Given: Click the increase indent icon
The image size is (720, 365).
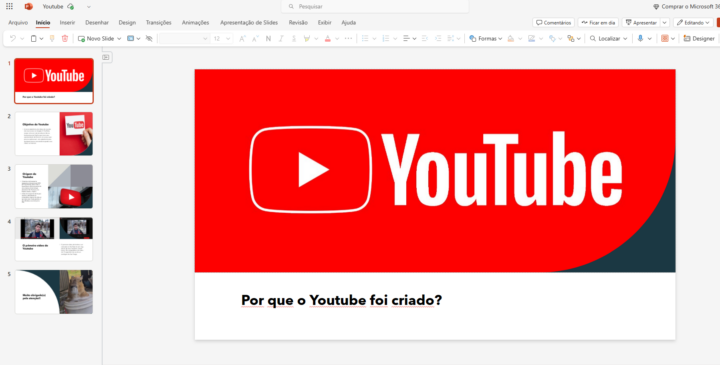Looking at the screenshot, I should (438, 39).
